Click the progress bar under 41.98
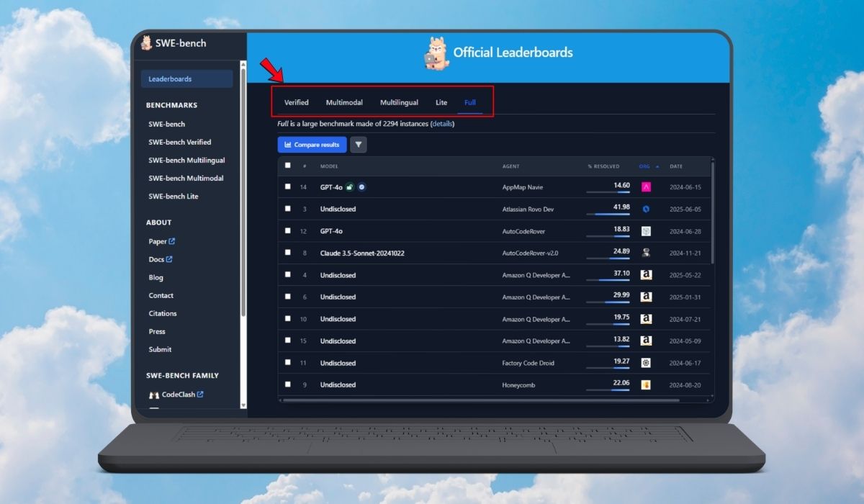The height and width of the screenshot is (504, 864). pos(608,214)
